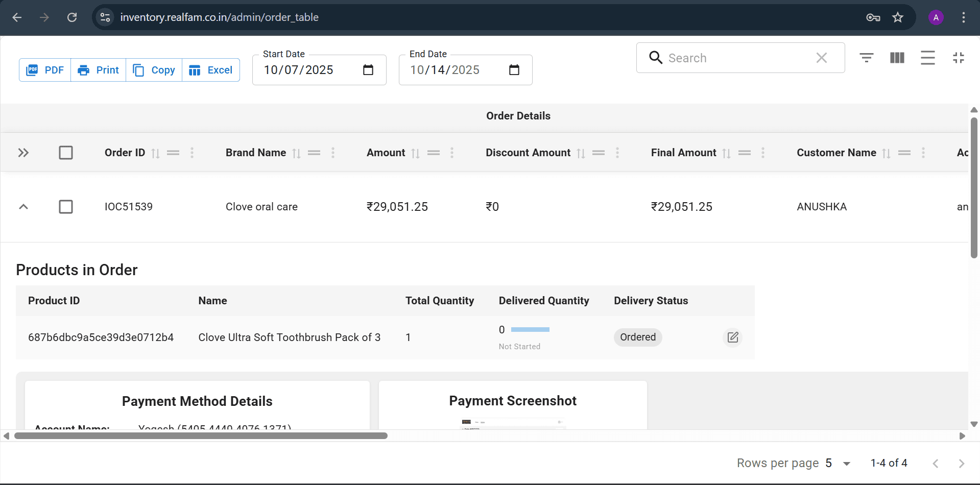Toggle the row density icon
Screen dimensions: 980x485
[x=927, y=58]
